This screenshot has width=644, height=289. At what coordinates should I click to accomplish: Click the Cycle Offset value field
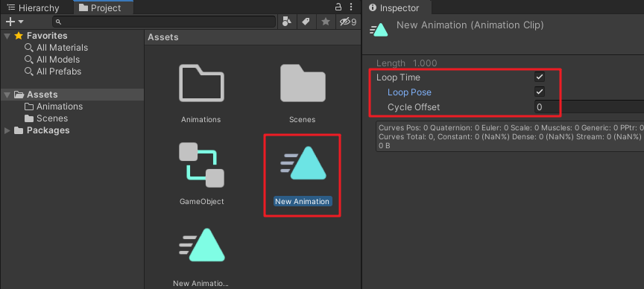(x=589, y=107)
